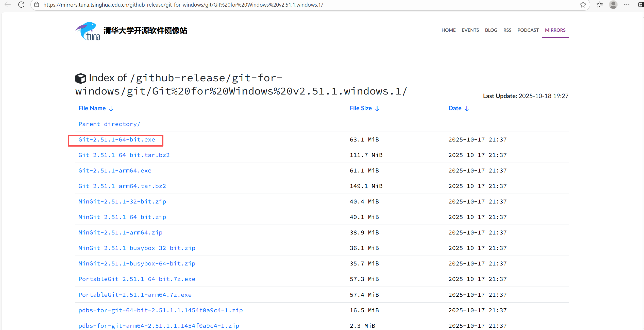Click the package icon beside Index heading
Image resolution: width=644 pixels, height=330 pixels.
[80, 78]
